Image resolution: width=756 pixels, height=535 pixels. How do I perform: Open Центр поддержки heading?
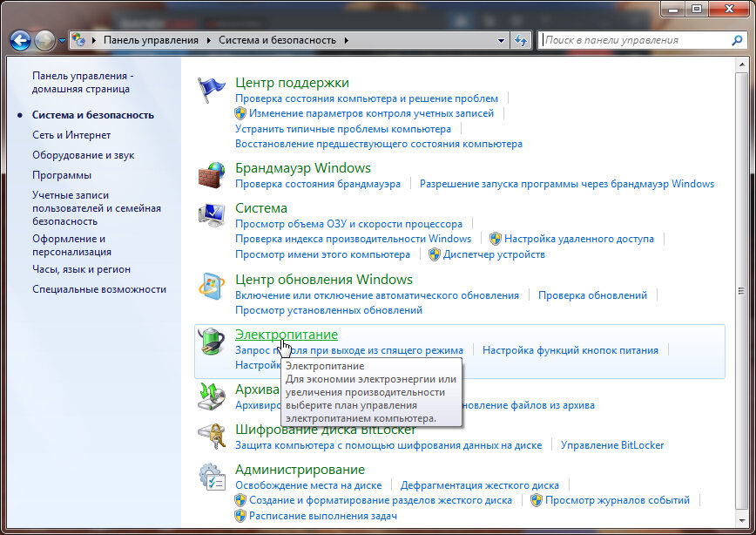point(292,83)
